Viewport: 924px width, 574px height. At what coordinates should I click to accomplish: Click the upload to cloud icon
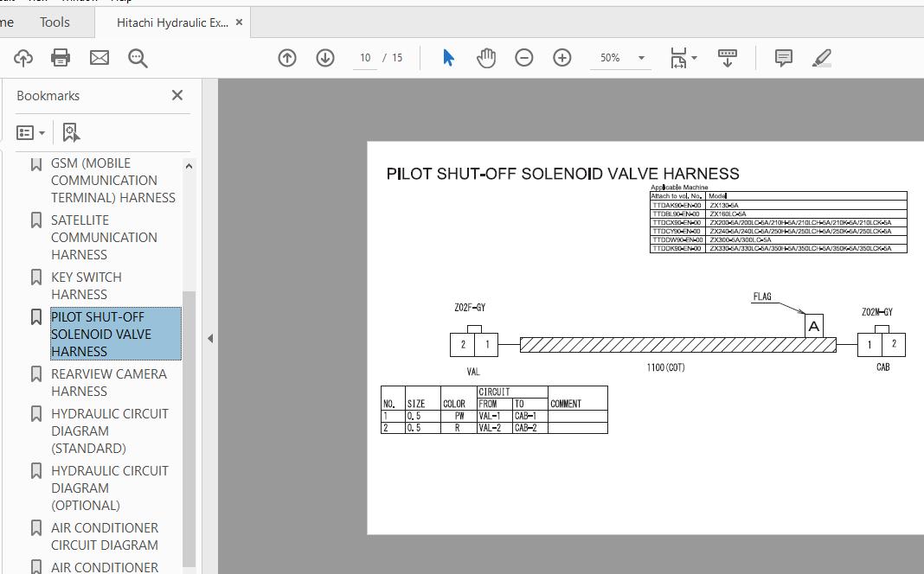22,58
